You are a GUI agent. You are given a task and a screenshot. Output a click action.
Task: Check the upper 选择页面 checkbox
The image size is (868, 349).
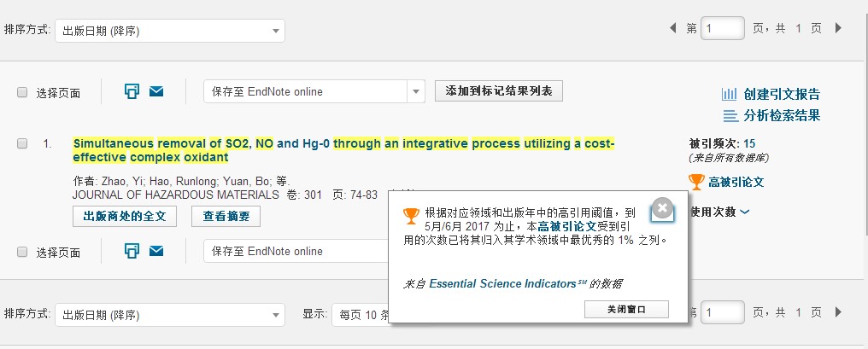[x=22, y=92]
